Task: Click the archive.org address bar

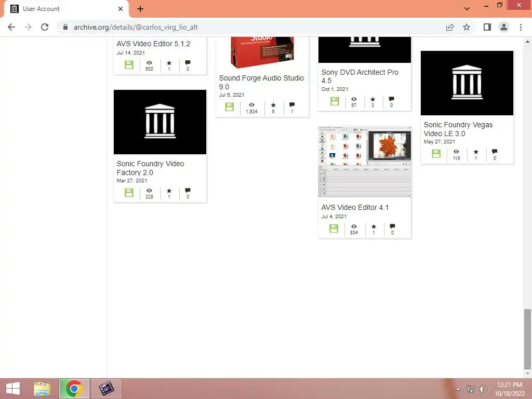Action: pos(251,27)
